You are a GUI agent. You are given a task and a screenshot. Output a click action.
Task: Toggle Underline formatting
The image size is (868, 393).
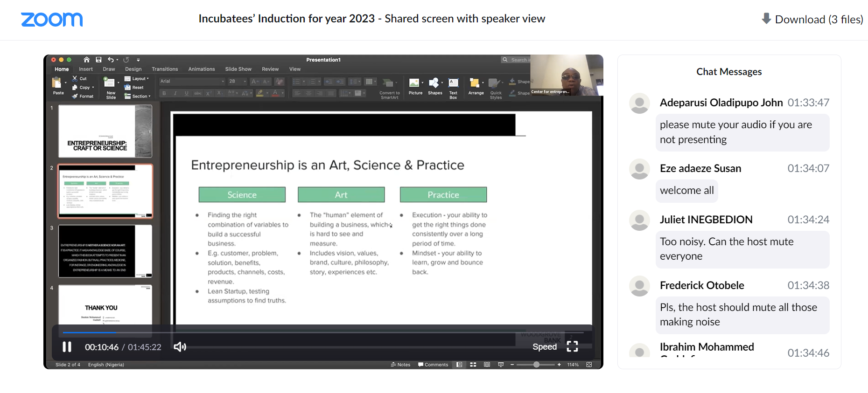[x=187, y=93]
